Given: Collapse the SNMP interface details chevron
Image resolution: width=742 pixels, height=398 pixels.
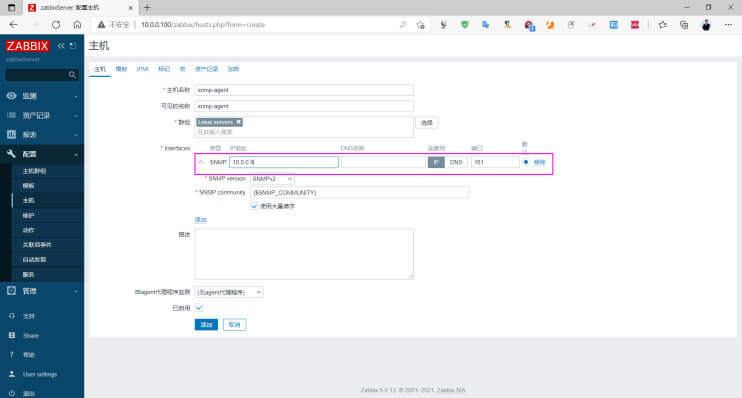Looking at the screenshot, I should click(201, 162).
